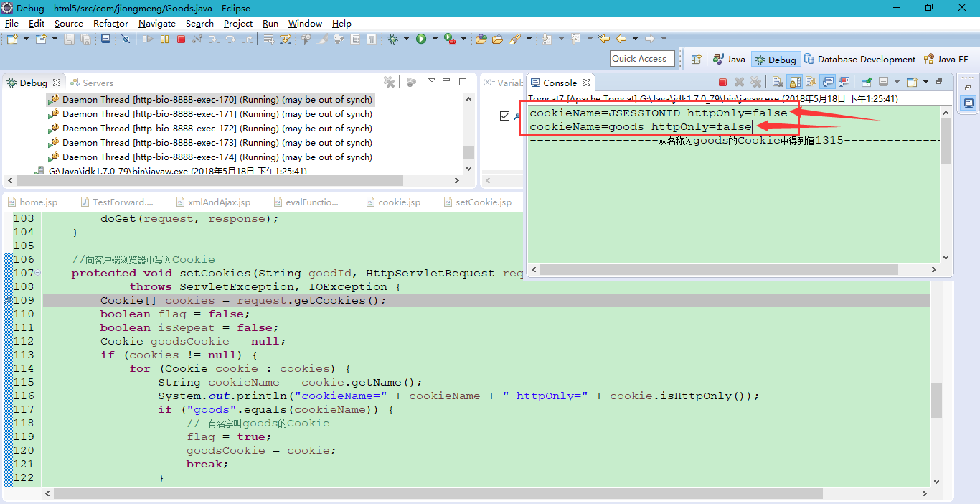Open the Open Console dropdown arrow

click(x=926, y=82)
